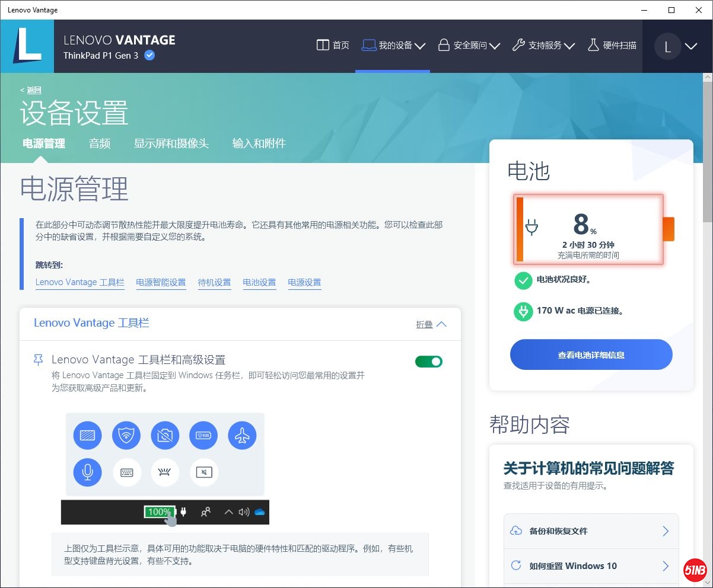Jump to 电源智能设置 section
This screenshot has width=713, height=588.
pos(161,283)
